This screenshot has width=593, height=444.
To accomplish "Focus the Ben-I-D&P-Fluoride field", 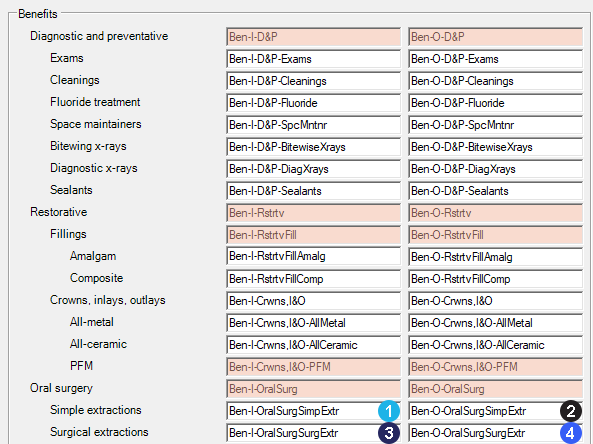I will click(x=314, y=103).
